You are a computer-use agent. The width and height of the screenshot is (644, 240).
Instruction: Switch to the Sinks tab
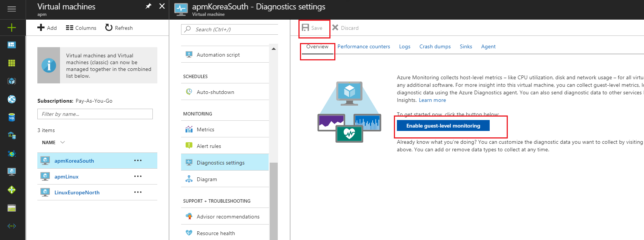click(x=466, y=46)
